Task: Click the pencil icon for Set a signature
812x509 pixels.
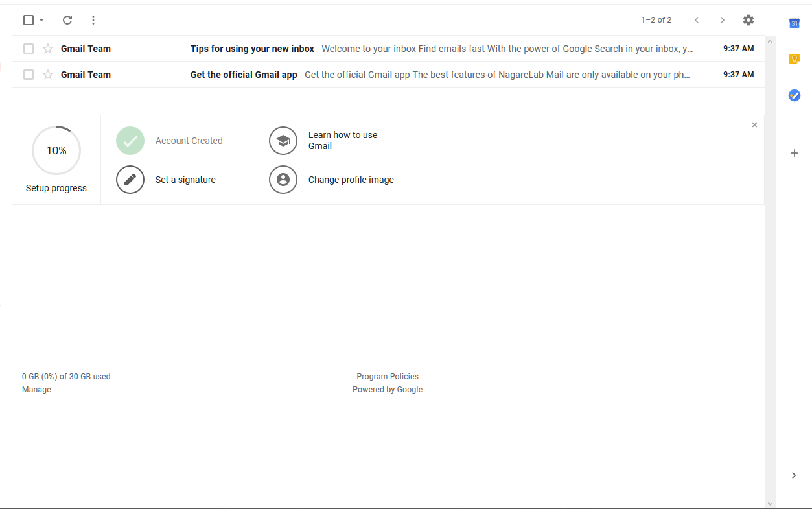Action: click(130, 180)
